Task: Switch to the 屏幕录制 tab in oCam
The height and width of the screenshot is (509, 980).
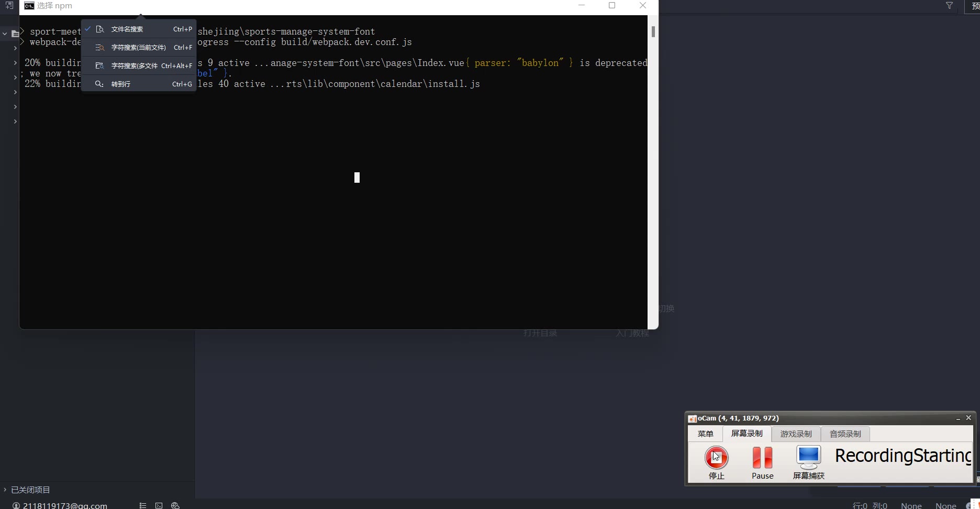Action: [747, 434]
